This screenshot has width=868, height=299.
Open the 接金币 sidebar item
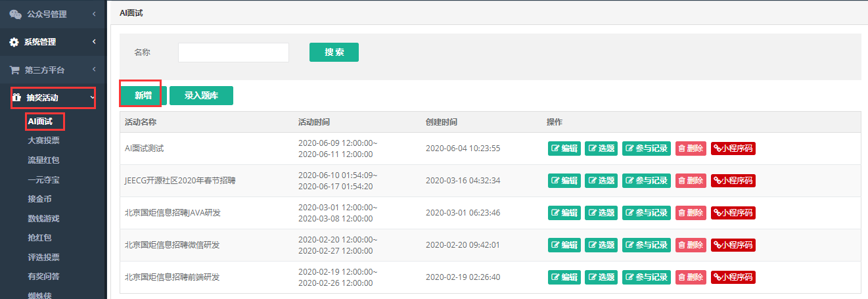point(39,198)
